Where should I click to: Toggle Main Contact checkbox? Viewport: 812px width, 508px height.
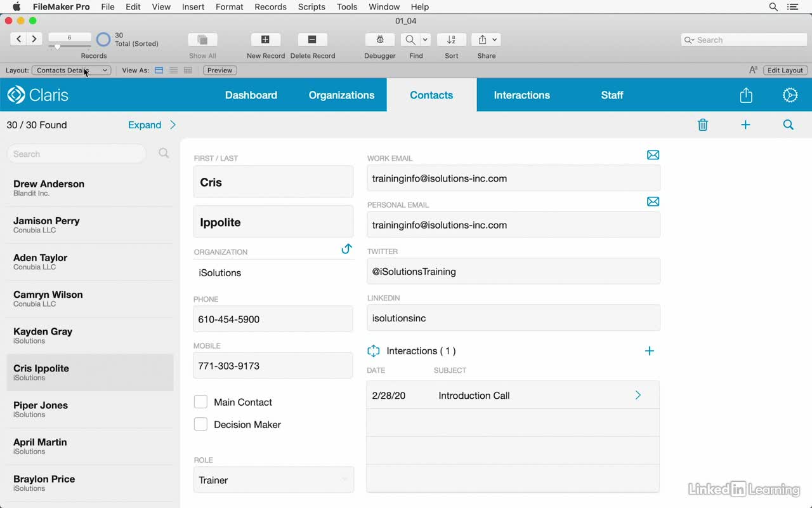(200, 402)
